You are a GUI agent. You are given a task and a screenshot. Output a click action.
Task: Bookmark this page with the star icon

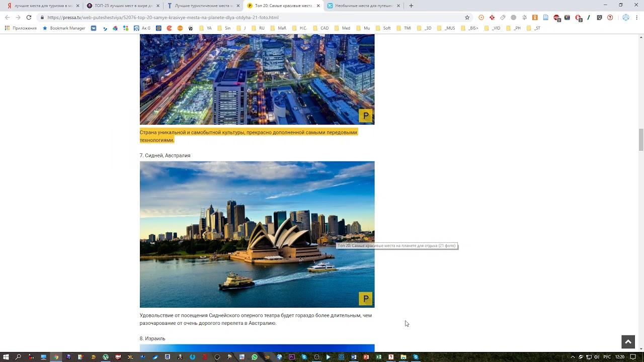tap(467, 17)
